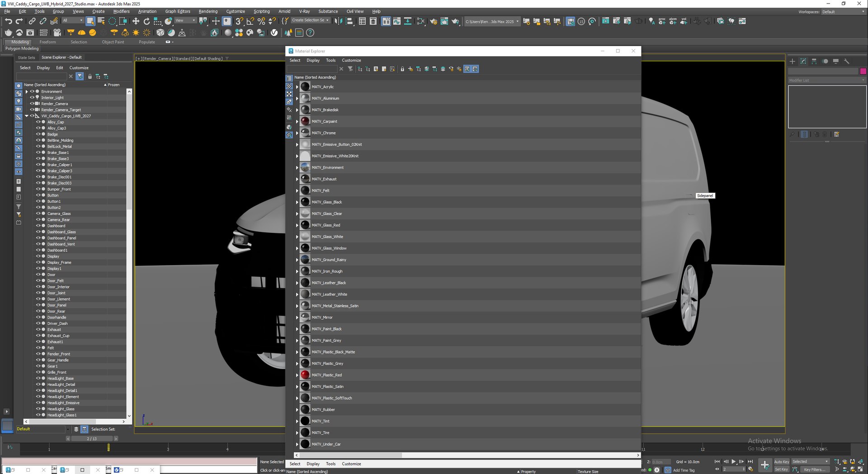Create a Teapot primitive from the toolbar

click(8, 33)
